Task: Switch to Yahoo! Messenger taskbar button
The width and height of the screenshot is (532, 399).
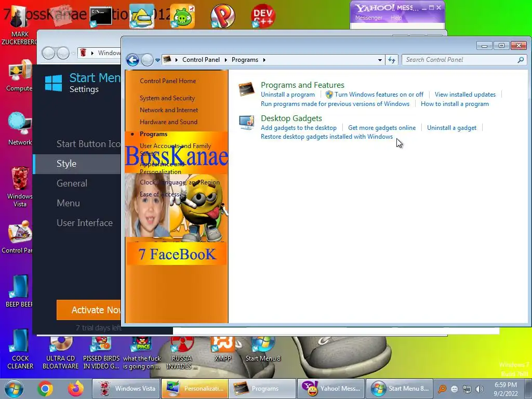Action: pos(331,389)
